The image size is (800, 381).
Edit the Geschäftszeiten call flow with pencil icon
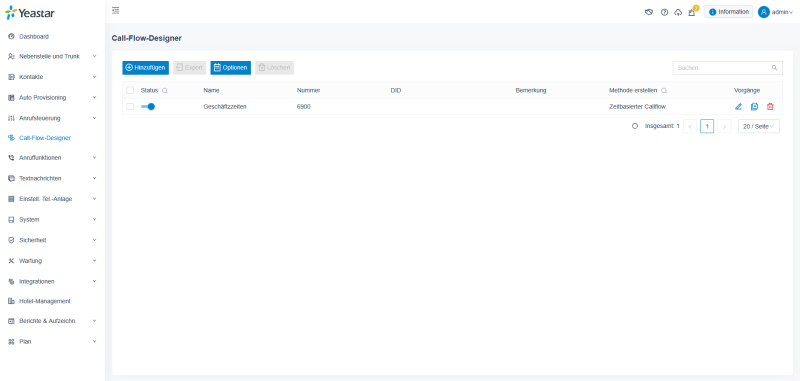coord(738,107)
